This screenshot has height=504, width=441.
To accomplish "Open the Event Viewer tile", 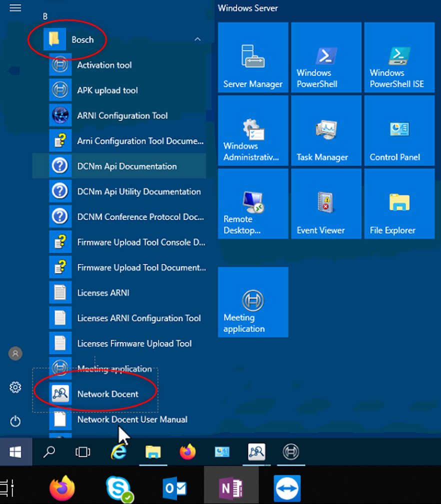I will (326, 204).
